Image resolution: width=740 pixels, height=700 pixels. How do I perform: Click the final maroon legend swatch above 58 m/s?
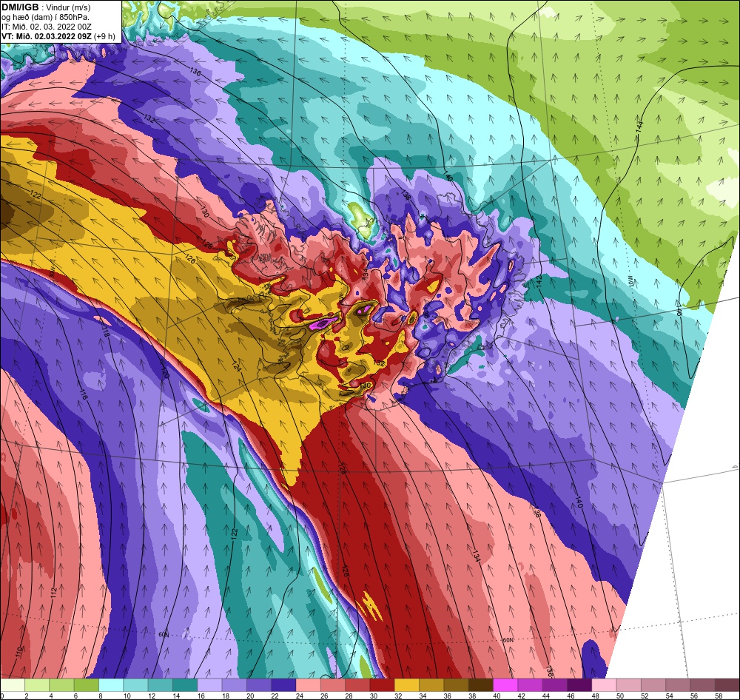click(727, 685)
